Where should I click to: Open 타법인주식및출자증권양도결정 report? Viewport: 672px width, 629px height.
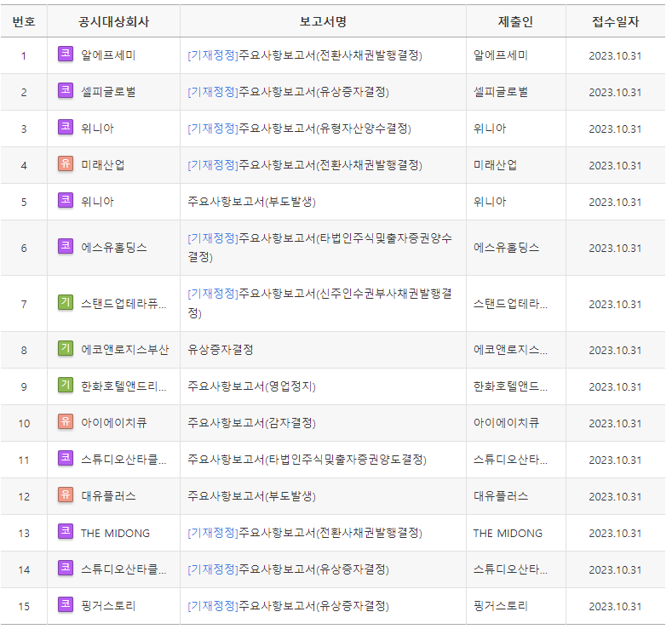tap(307, 460)
